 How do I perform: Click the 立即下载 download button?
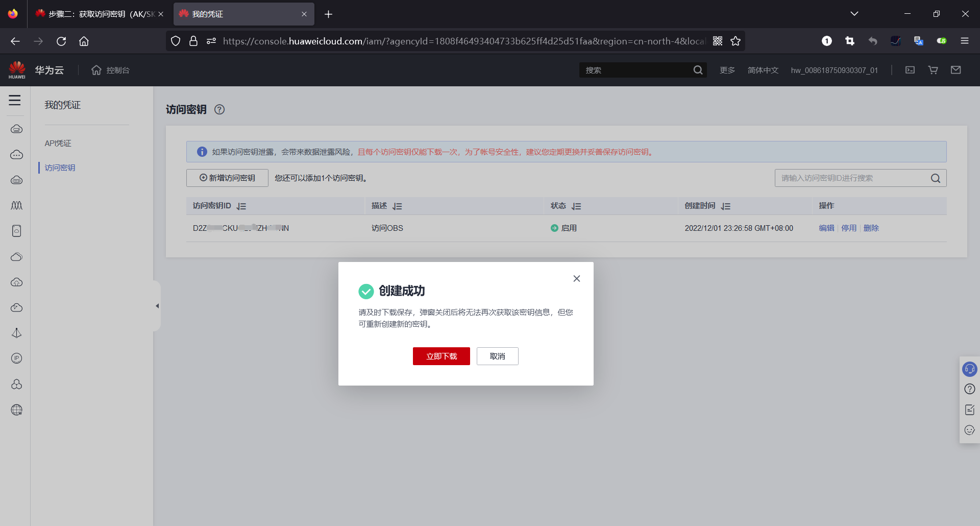pos(441,356)
